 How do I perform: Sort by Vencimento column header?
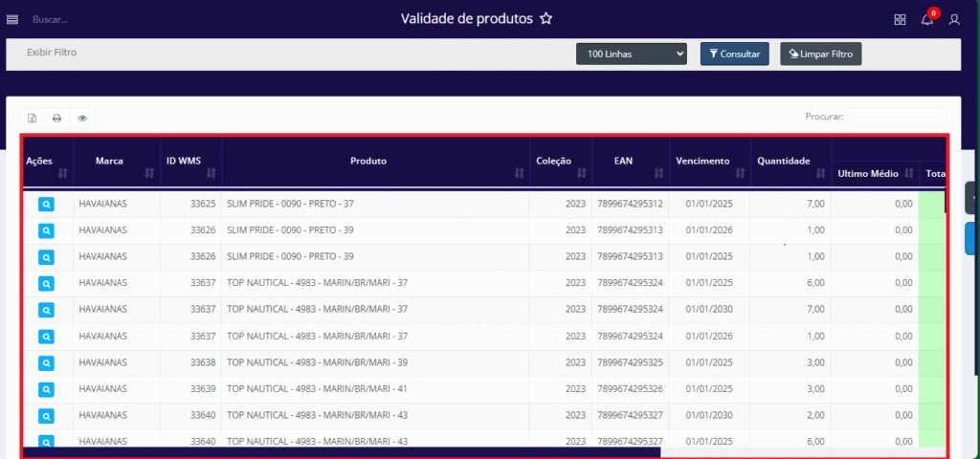tap(702, 161)
